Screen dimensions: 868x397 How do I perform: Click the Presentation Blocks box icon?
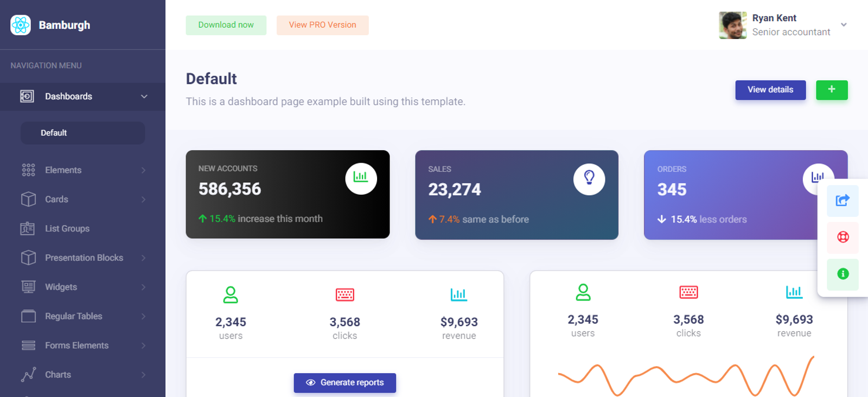28,258
